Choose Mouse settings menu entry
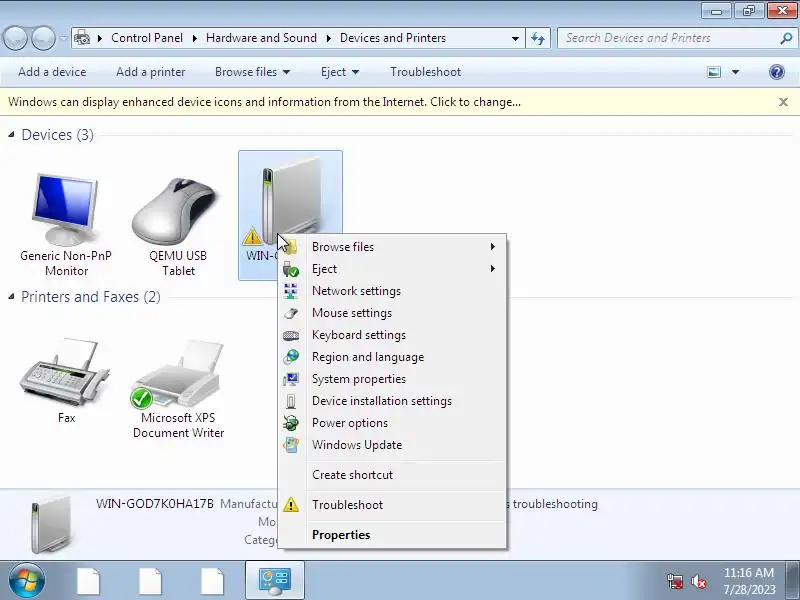This screenshot has width=800, height=600. coord(392,313)
